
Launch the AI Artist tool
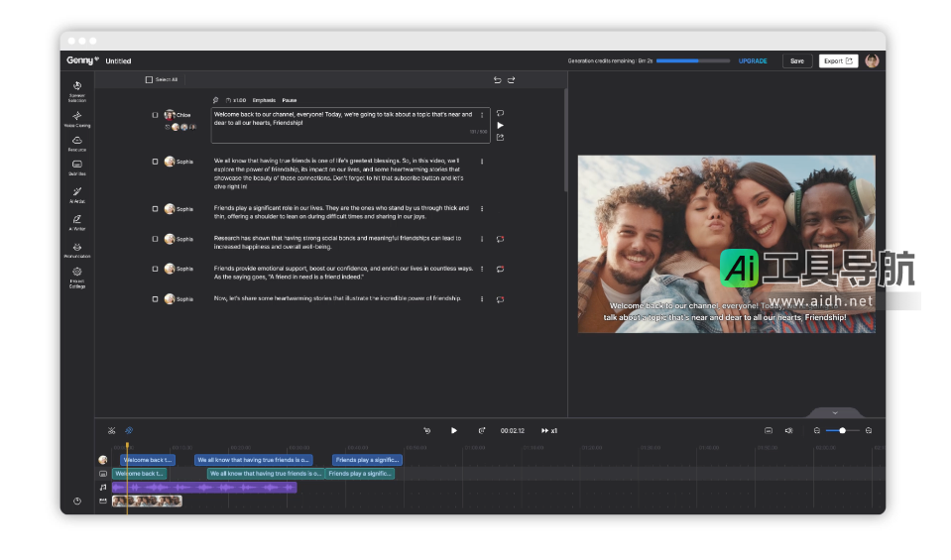(77, 193)
